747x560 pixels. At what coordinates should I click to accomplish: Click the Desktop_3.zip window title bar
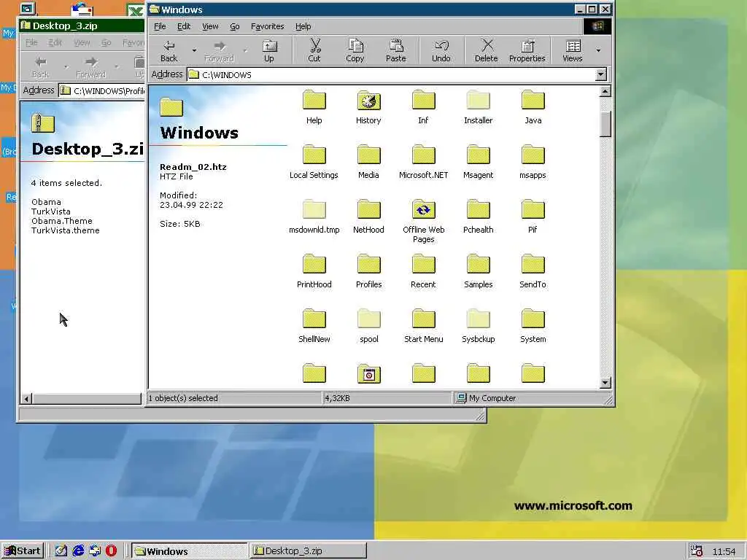pos(82,26)
